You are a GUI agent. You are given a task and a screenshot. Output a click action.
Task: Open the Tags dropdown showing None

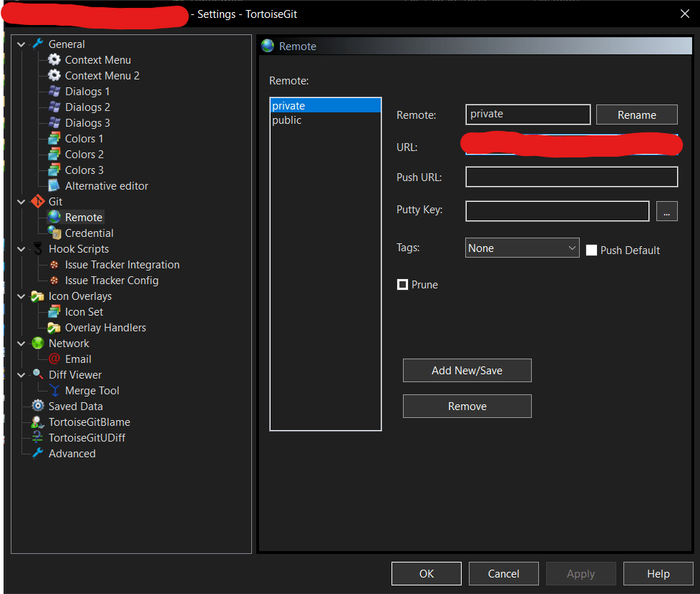point(522,248)
